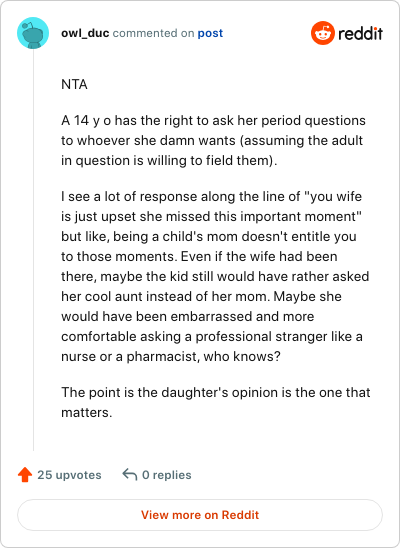Screen dimensions: 400x548
Task: Click the orange upvote arrow
Action: [25, 475]
